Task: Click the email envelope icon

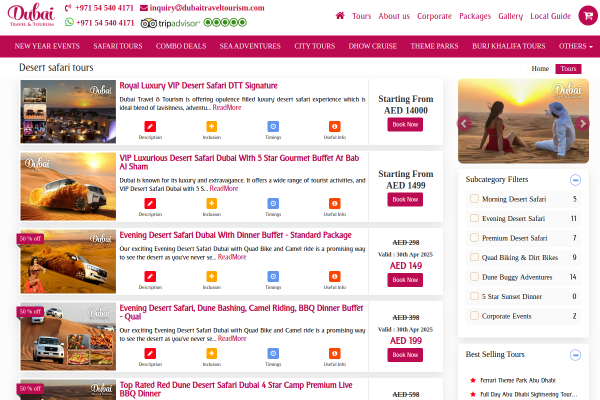Action: tap(144, 8)
